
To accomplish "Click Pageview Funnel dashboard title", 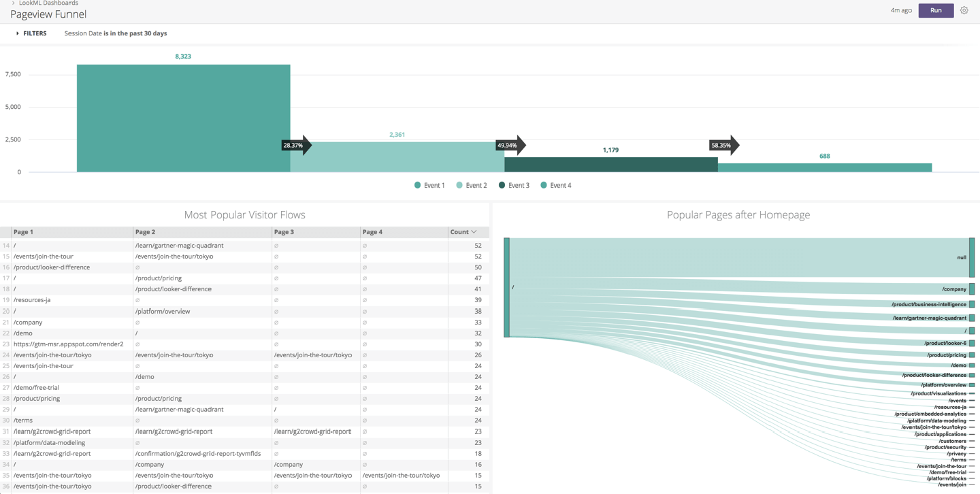I will coord(48,14).
